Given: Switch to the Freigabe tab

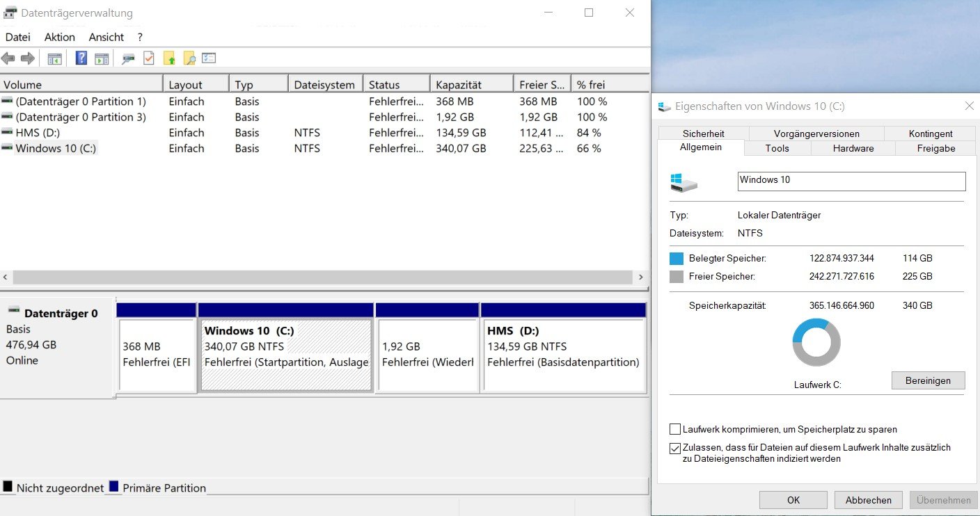Looking at the screenshot, I should click(x=936, y=148).
